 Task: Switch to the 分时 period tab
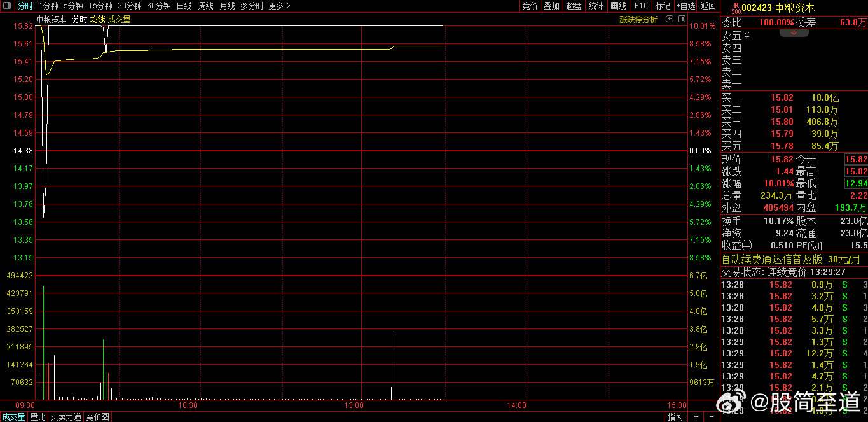click(25, 6)
